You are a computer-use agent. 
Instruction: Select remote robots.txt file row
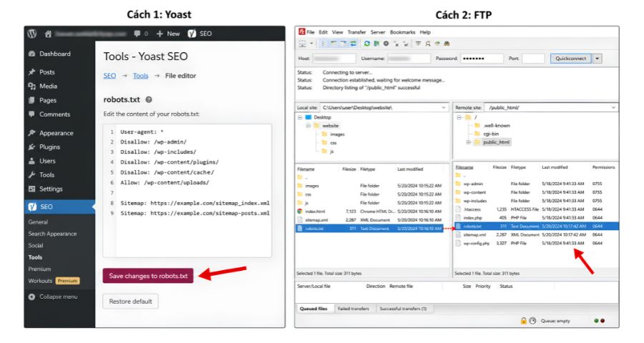click(x=535, y=226)
